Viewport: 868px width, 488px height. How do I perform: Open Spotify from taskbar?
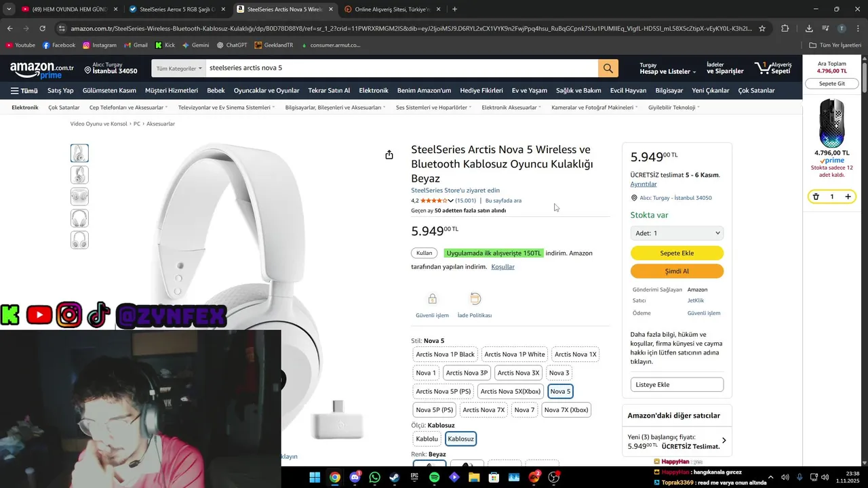pos(435,478)
